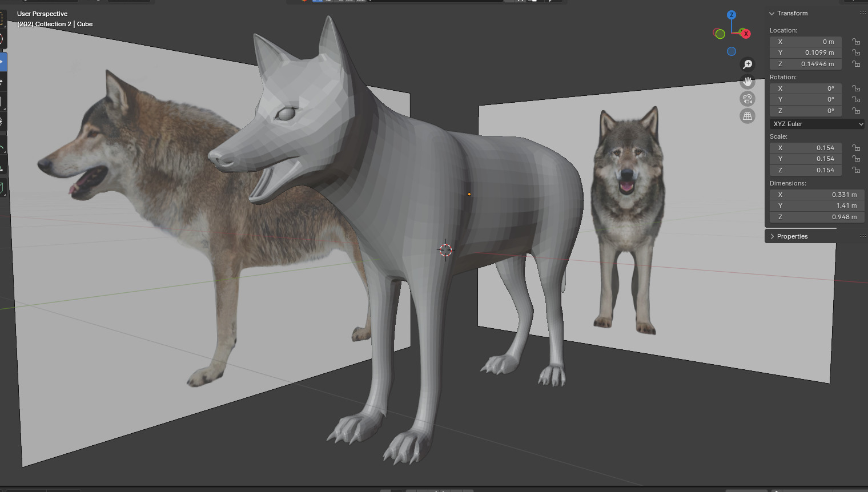Switch perspective/orthographic with the grid icon
This screenshot has height=492, width=868.
(748, 116)
